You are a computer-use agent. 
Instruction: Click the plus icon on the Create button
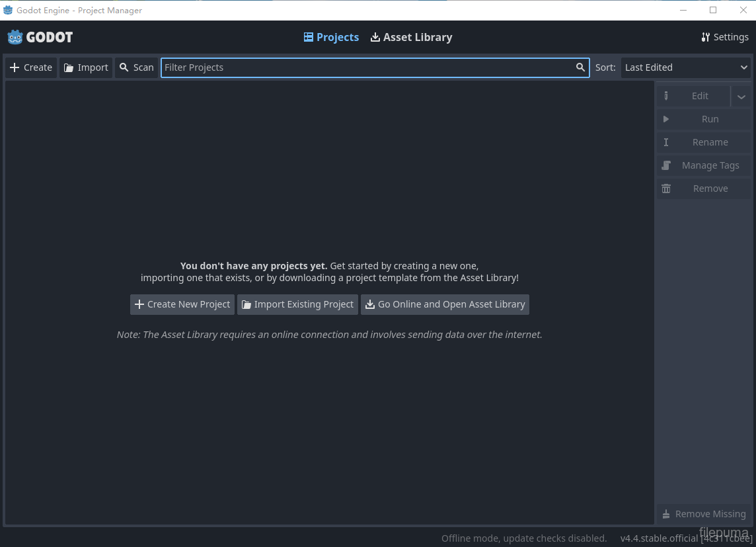tap(15, 67)
